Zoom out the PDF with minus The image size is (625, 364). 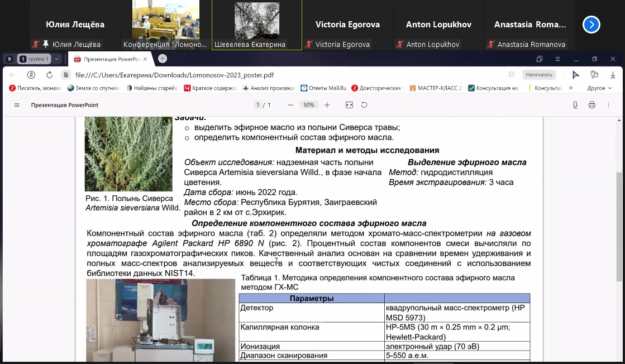(290, 105)
